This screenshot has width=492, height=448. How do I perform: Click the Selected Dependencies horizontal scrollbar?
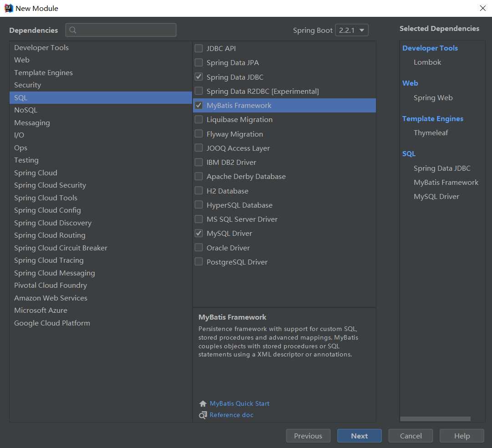coord(435,419)
